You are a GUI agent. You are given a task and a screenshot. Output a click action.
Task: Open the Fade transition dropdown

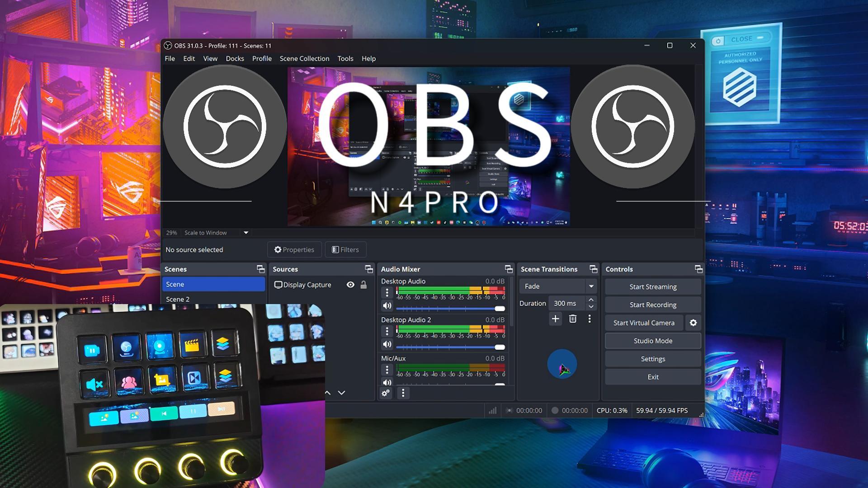click(590, 286)
